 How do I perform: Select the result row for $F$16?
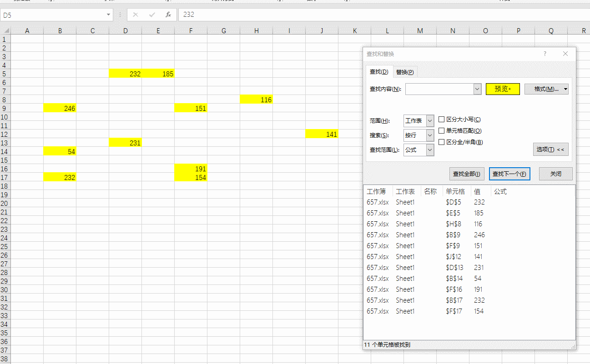coord(469,289)
